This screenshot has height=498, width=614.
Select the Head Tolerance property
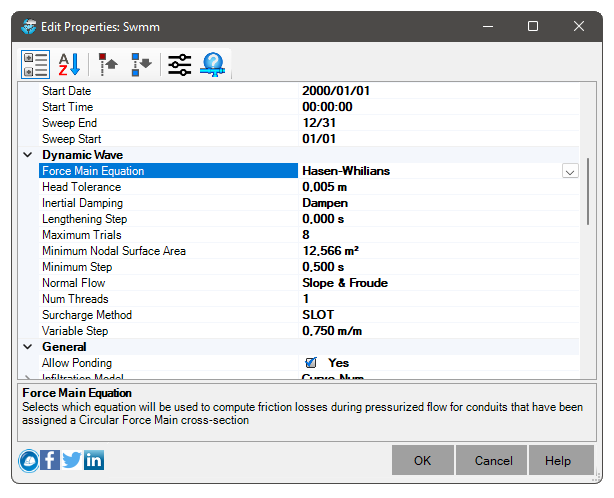81,187
